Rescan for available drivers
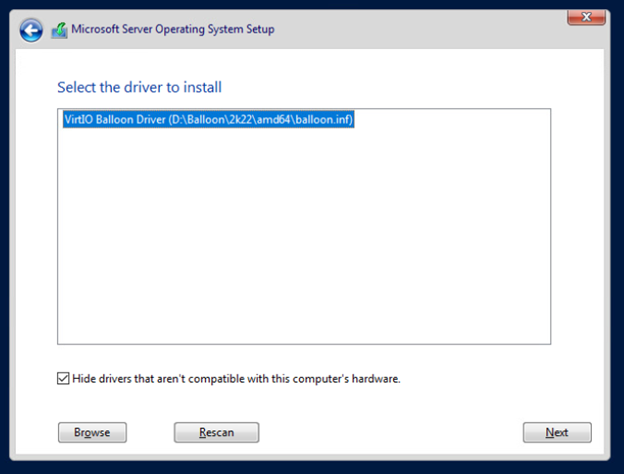 (x=216, y=432)
